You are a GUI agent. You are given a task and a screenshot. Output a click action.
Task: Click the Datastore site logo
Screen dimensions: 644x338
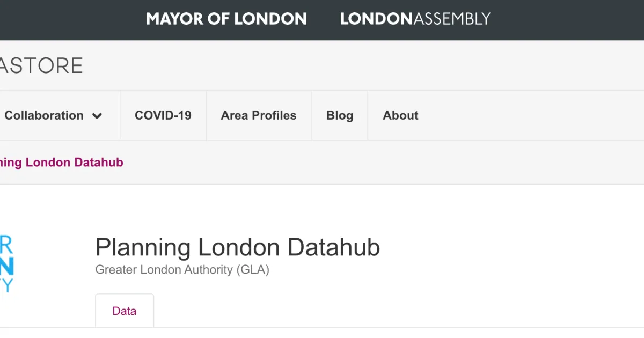pos(41,65)
